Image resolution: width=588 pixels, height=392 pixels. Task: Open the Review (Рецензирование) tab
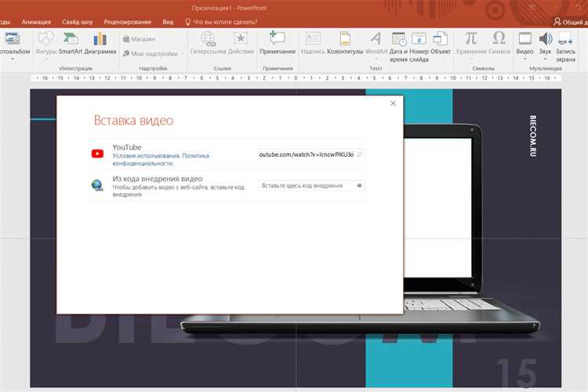click(128, 22)
